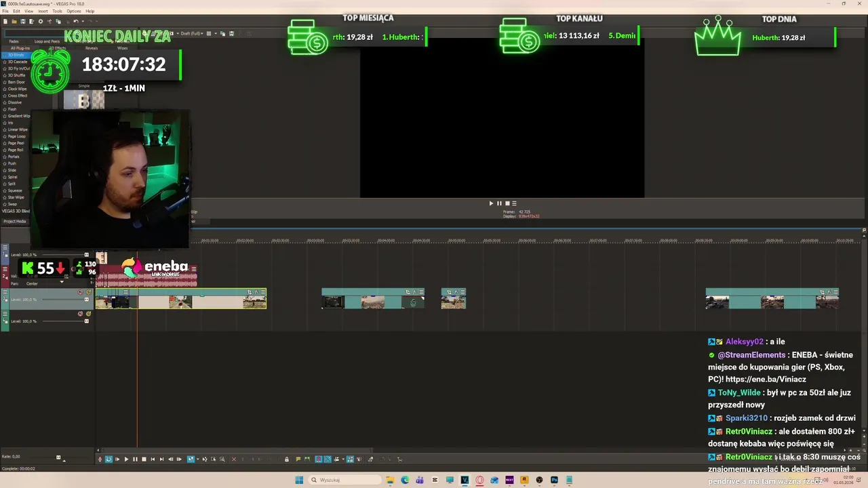Click timeline Pause button
Image resolution: width=868 pixels, height=488 pixels.
tap(135, 459)
